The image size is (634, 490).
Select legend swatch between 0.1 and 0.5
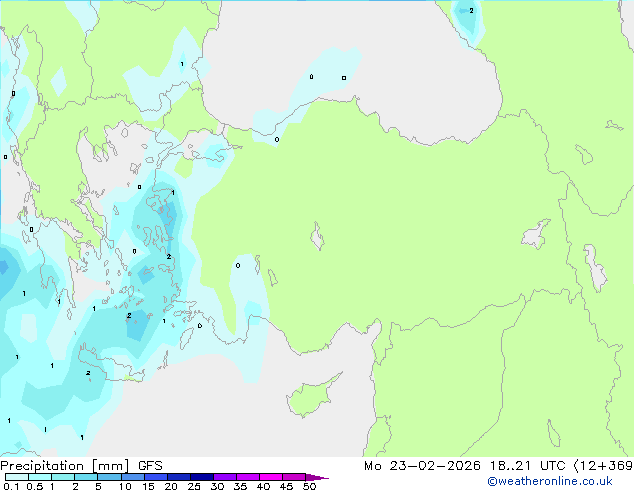click(x=17, y=477)
